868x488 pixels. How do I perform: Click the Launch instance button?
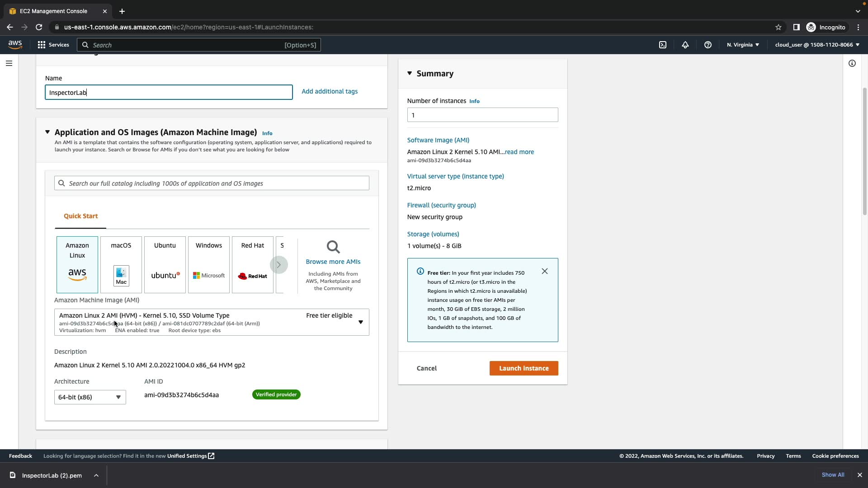524,368
